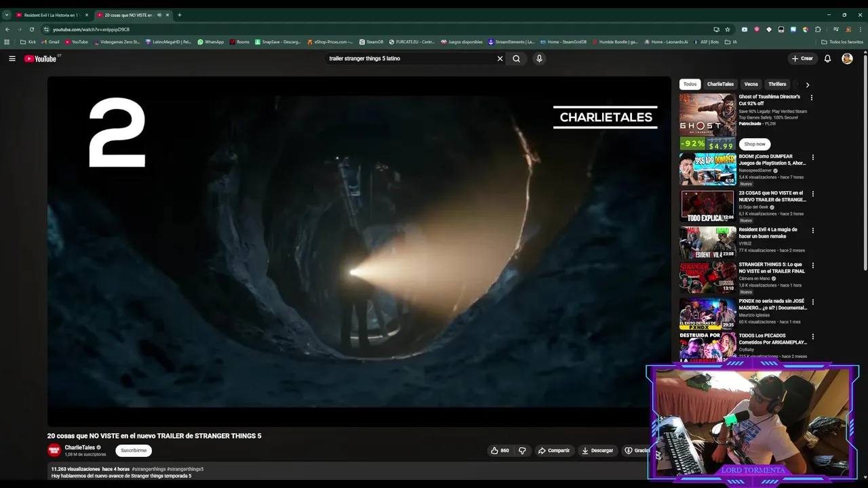Go to the YouTube home logo
Screen dimensions: 868x488
coord(41,59)
